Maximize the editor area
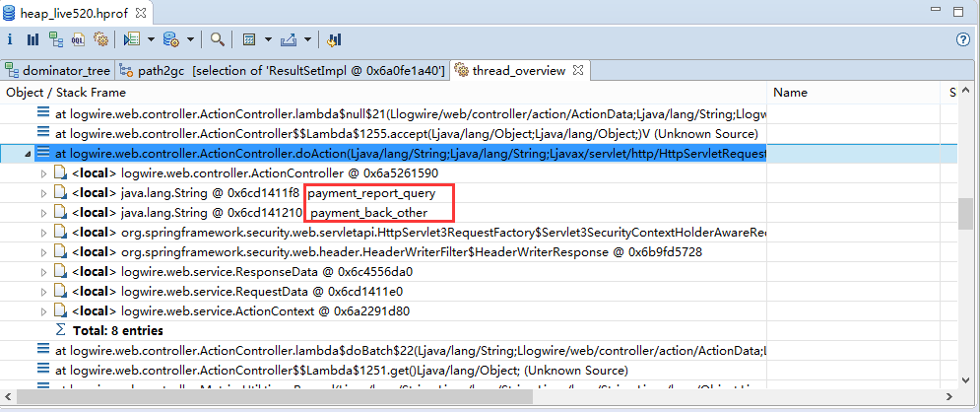 click(x=958, y=12)
